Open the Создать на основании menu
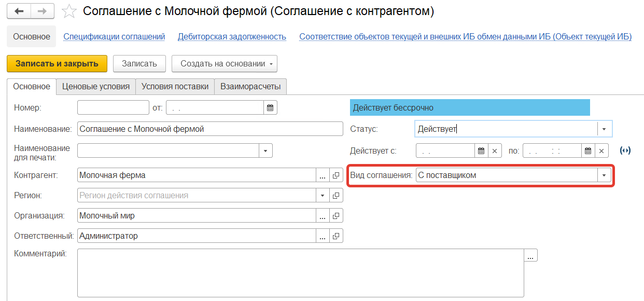Screen dimensions: 644x301 coord(224,64)
